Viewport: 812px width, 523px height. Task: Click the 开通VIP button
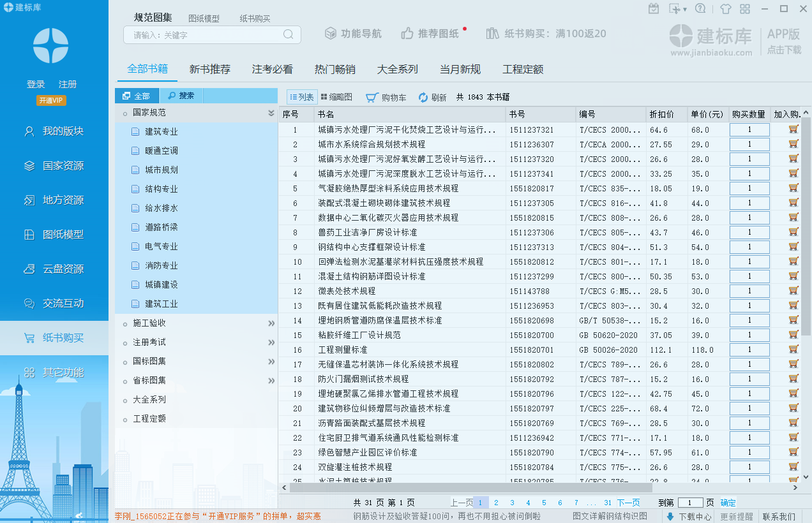[51, 101]
